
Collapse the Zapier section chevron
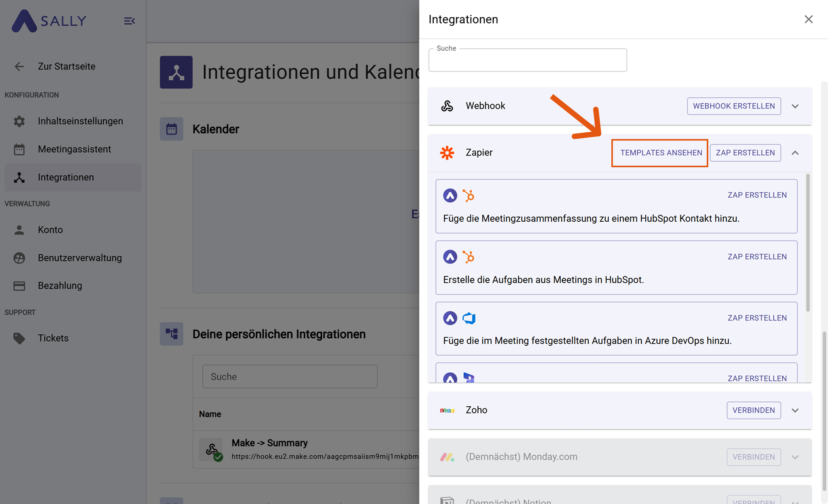[x=795, y=153]
